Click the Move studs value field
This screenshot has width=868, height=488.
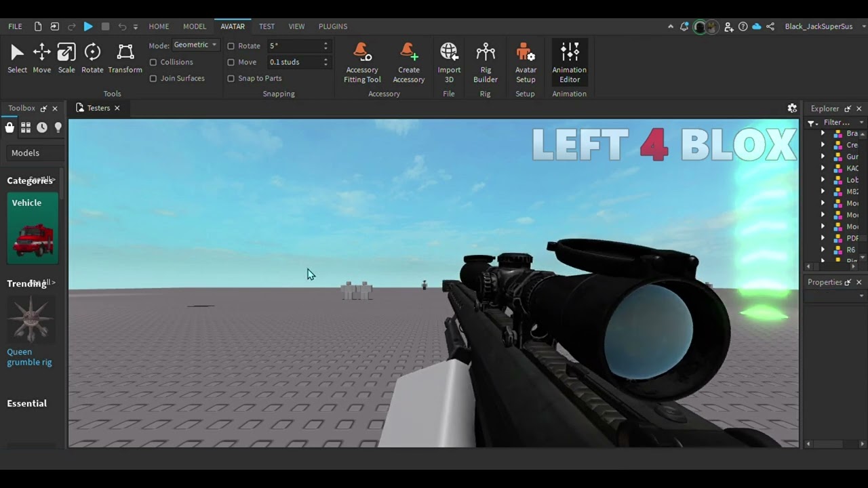[298, 62]
